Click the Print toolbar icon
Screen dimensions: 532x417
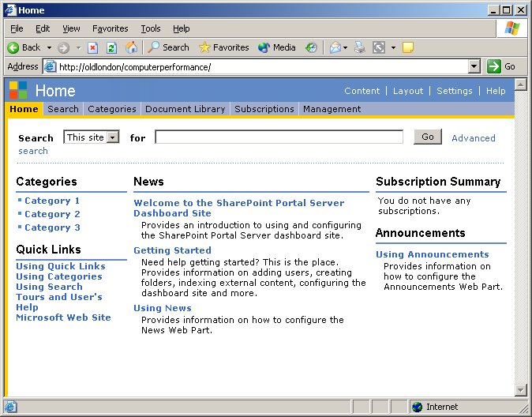click(x=360, y=47)
